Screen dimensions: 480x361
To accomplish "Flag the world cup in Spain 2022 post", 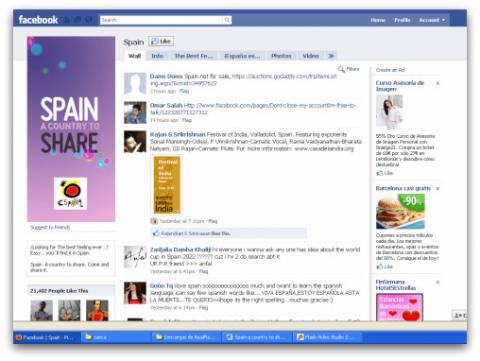I will pos(203,271).
